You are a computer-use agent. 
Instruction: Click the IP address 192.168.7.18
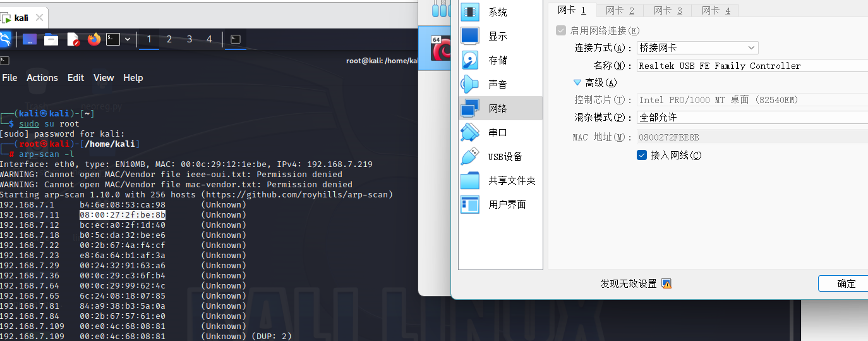pyautogui.click(x=30, y=235)
